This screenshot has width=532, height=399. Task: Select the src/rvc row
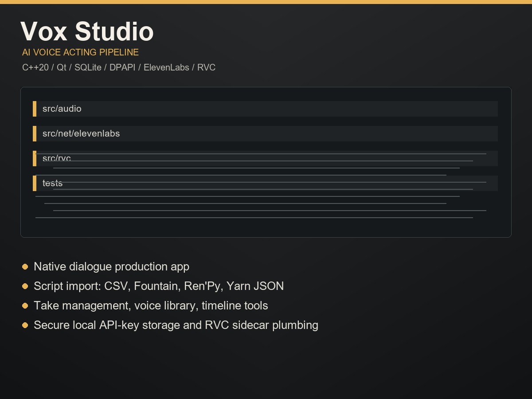click(265, 158)
